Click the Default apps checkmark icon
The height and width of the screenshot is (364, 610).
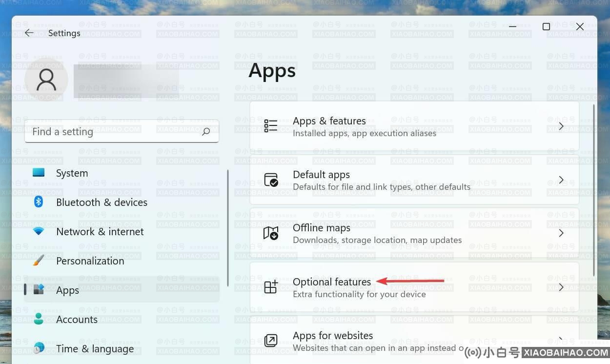(x=271, y=180)
